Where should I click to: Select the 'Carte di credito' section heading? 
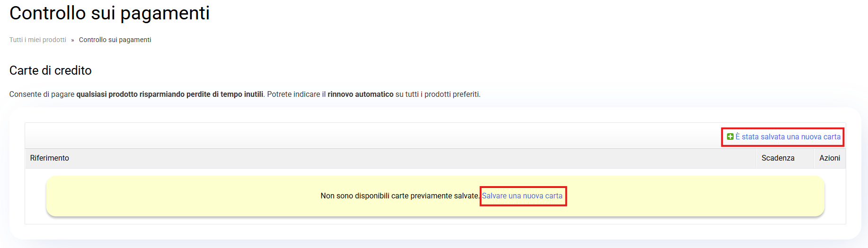(x=51, y=70)
